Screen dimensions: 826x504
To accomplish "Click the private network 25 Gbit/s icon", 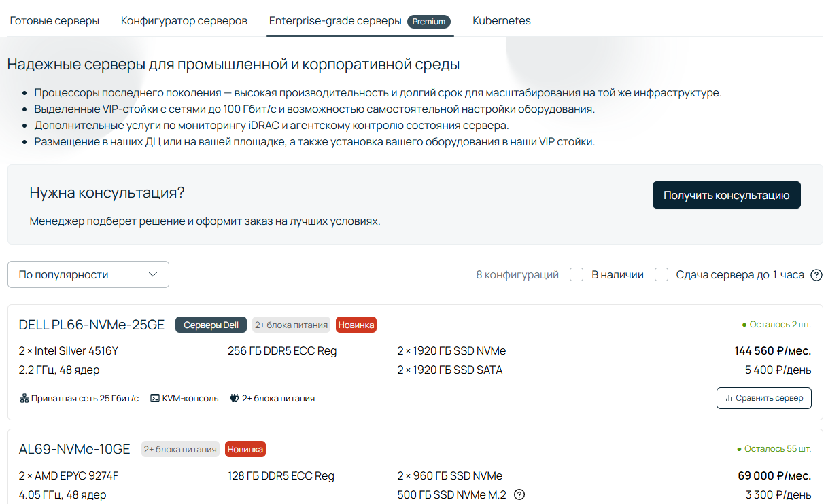I will tap(24, 398).
